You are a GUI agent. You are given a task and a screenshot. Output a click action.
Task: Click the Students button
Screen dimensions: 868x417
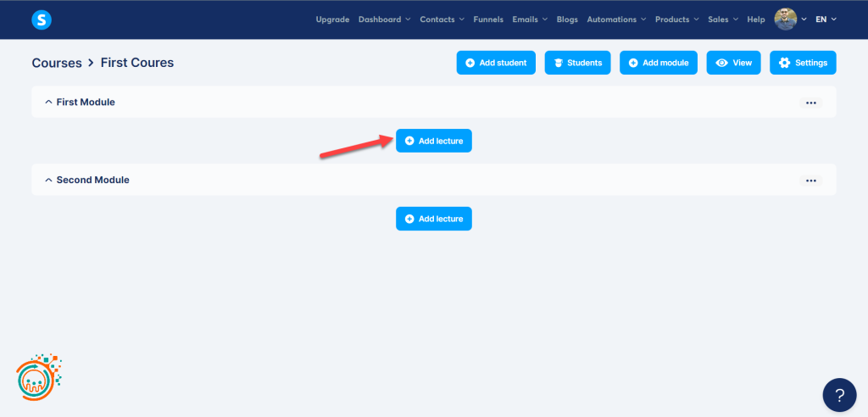click(577, 63)
